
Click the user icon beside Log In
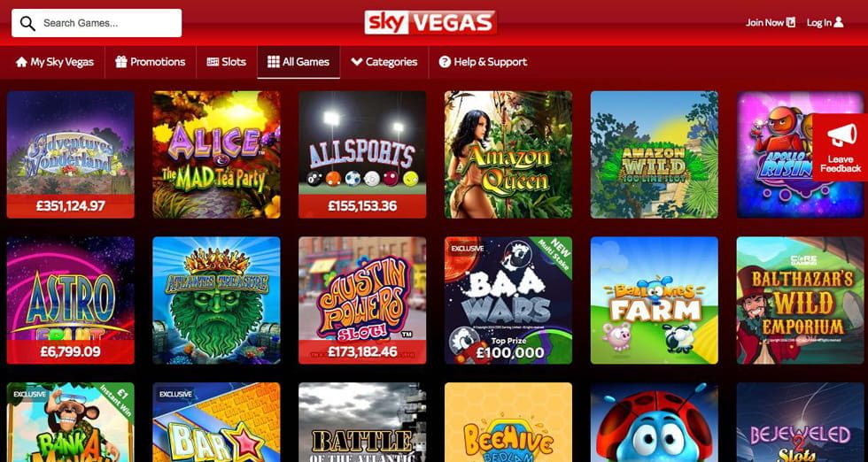(x=839, y=22)
